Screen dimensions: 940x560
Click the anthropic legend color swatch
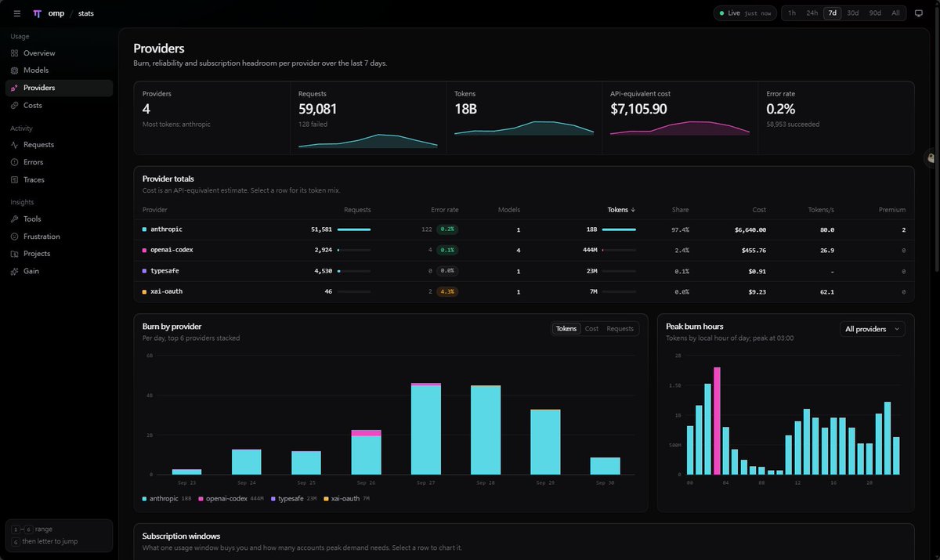click(x=145, y=498)
